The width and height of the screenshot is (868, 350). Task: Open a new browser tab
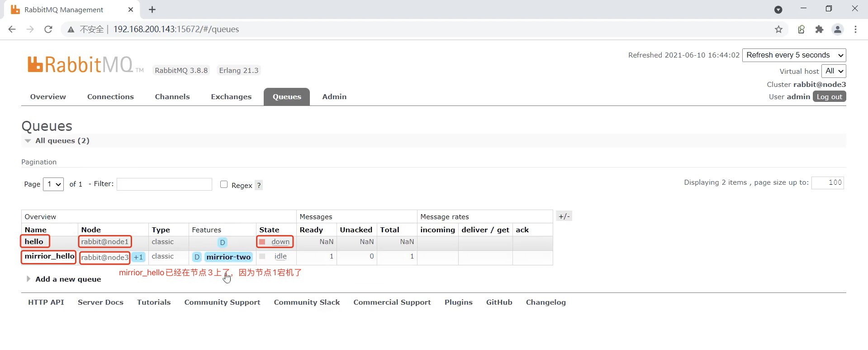(x=152, y=10)
